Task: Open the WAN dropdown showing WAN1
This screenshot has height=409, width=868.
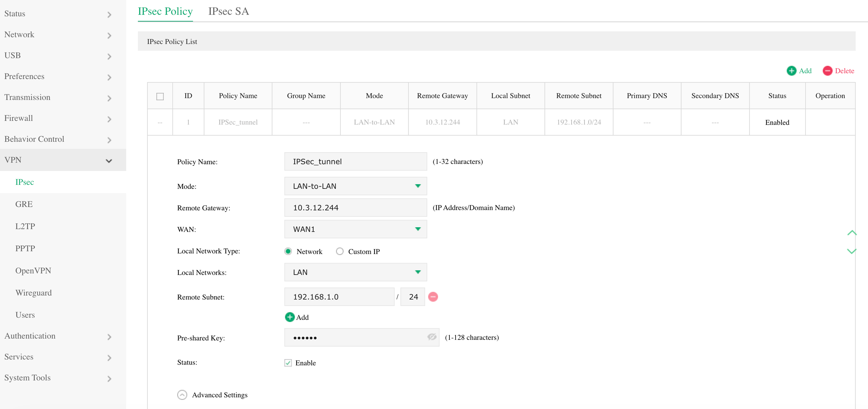Action: pos(355,229)
